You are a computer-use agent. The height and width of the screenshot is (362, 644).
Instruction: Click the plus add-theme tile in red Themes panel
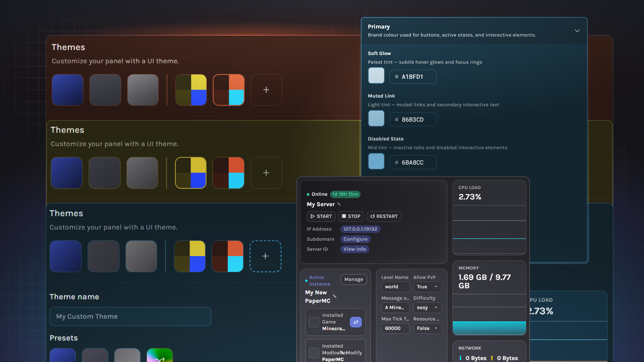(266, 90)
